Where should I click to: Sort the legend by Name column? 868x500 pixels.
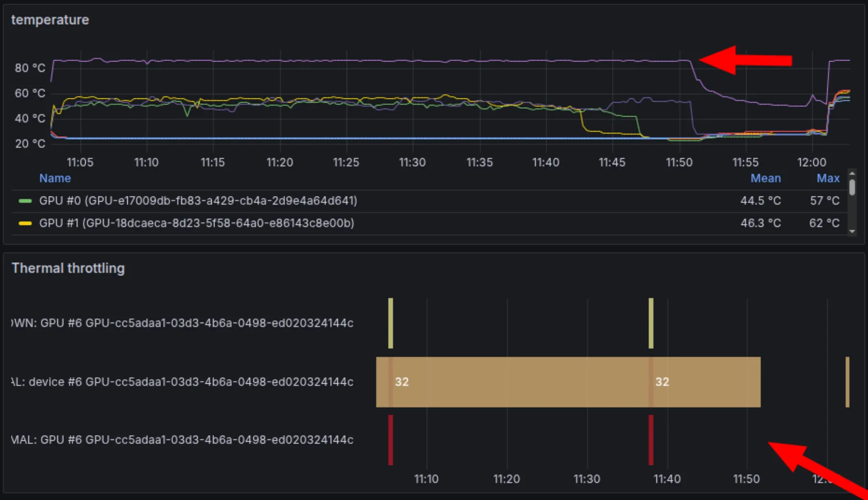[55, 178]
